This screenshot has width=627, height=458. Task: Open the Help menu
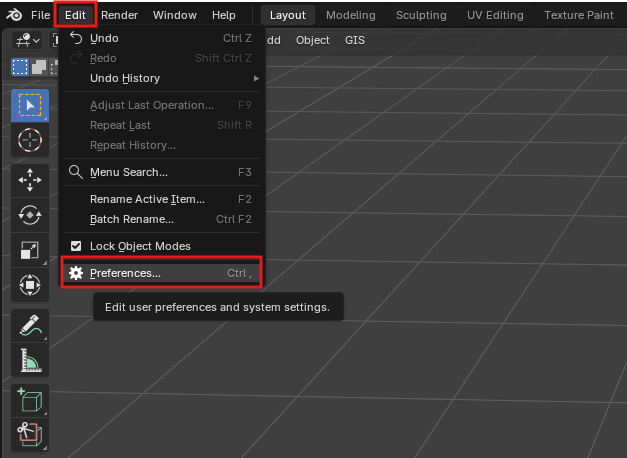coord(224,15)
